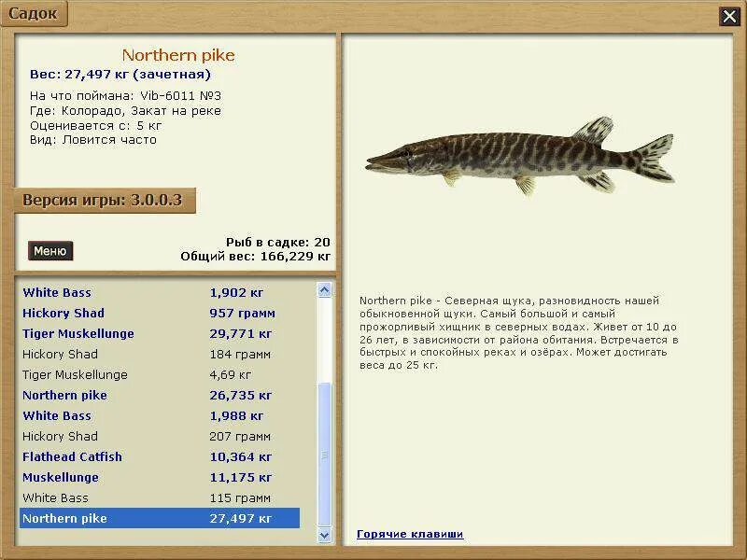Select the White Bass weighing 1,902 кг
The height and width of the screenshot is (560, 747).
pos(140,292)
